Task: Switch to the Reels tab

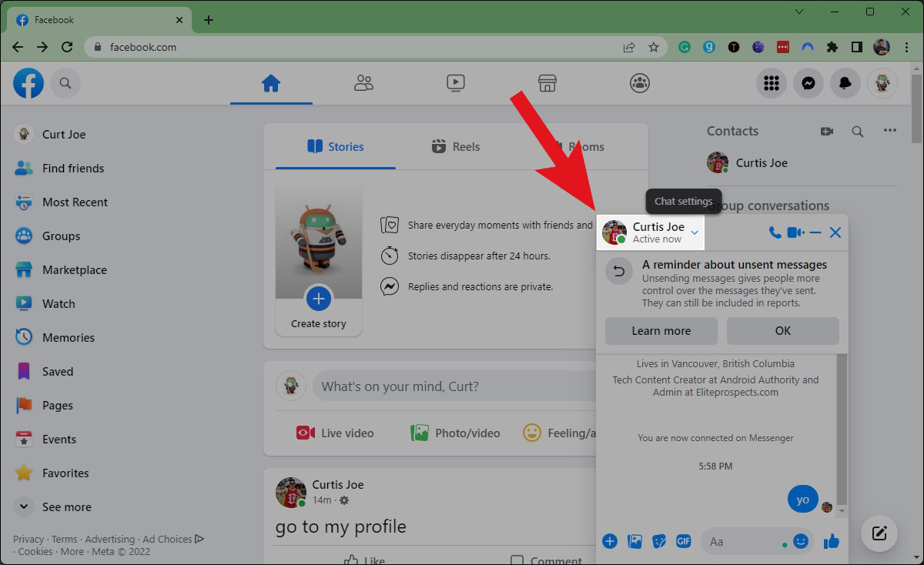Action: coord(456,146)
